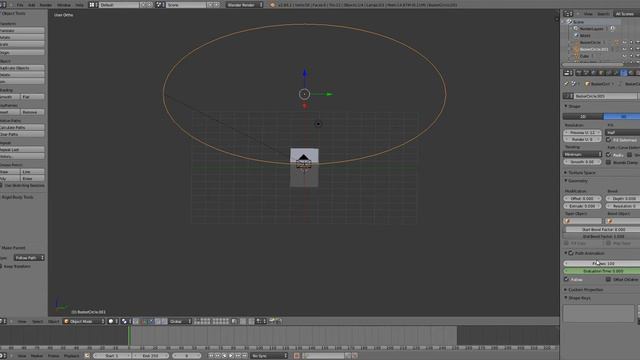This screenshot has width=640, height=360.
Task: Select the highlighted Curve Data properties tab
Action: click(x=623, y=73)
